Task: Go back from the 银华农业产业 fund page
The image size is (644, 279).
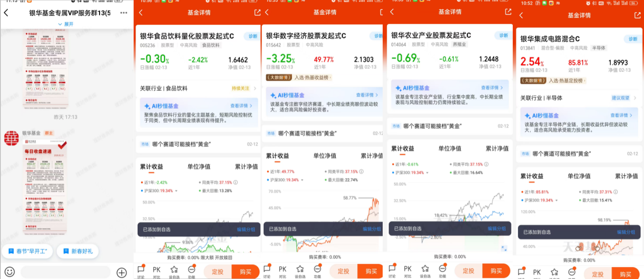Action: click(392, 12)
